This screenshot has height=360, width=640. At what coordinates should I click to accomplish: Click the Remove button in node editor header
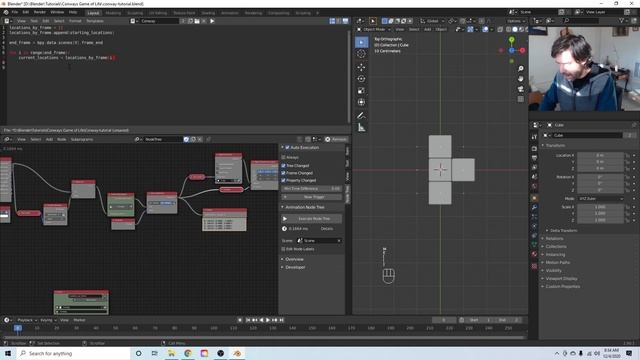tap(336, 139)
